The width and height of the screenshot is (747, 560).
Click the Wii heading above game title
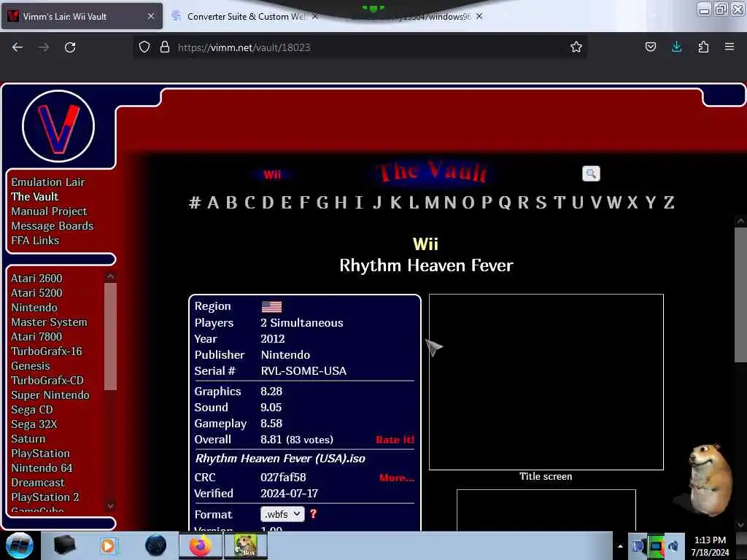[x=425, y=244]
